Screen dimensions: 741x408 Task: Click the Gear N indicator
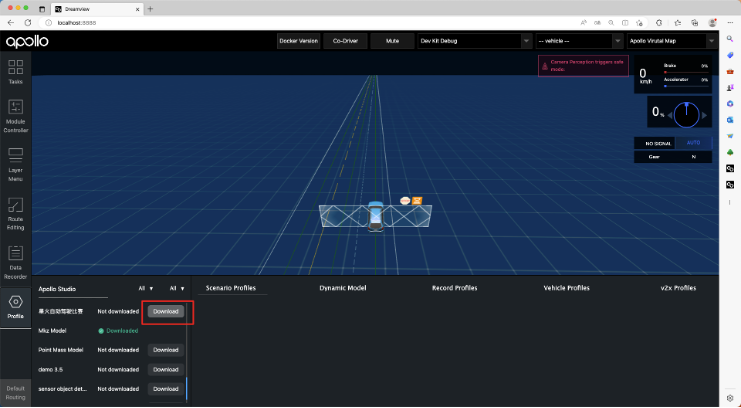[x=673, y=156]
